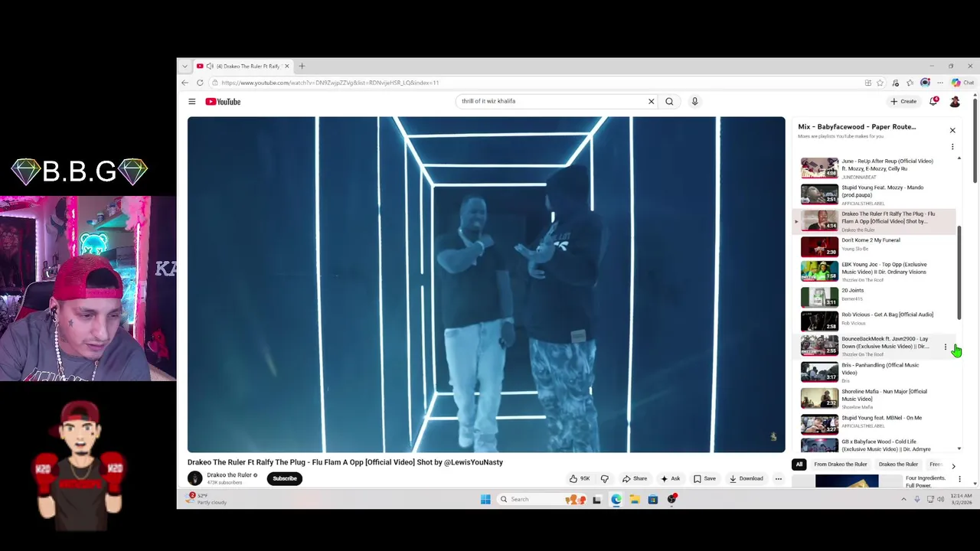Open the browser favorites list icon

(910, 83)
